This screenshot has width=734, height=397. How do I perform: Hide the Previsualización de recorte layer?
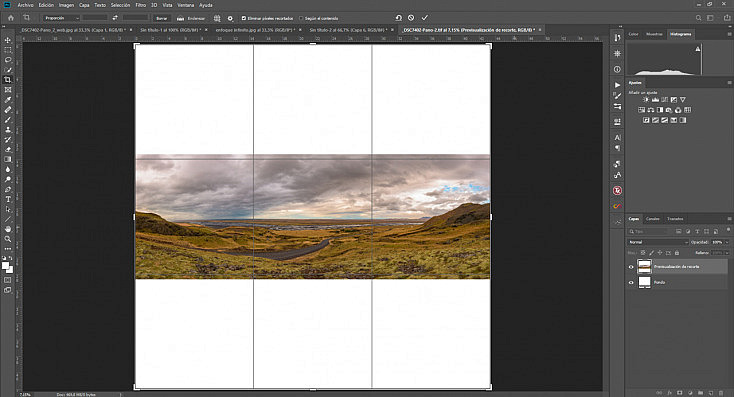click(631, 267)
